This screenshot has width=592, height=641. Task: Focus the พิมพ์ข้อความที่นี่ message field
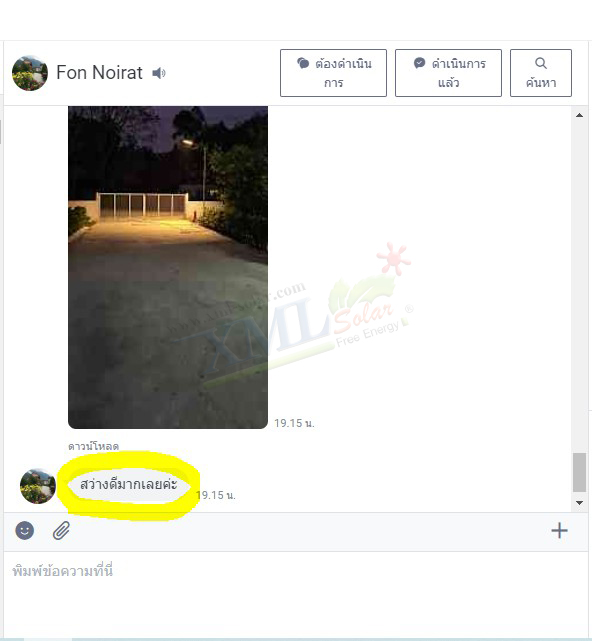click(x=296, y=595)
